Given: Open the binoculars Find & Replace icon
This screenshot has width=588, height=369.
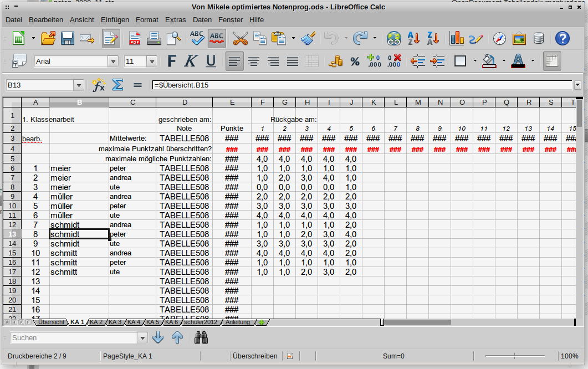Looking at the screenshot, I should point(201,337).
